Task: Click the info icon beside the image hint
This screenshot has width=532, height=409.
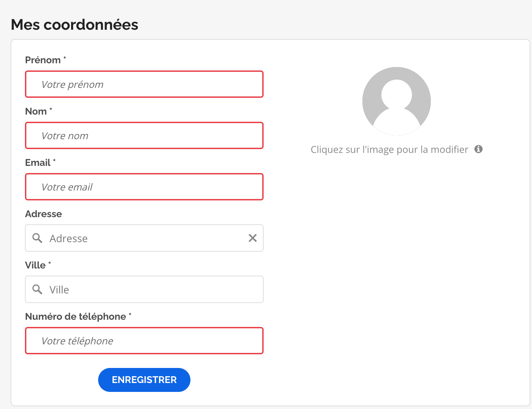Action: pos(479,149)
